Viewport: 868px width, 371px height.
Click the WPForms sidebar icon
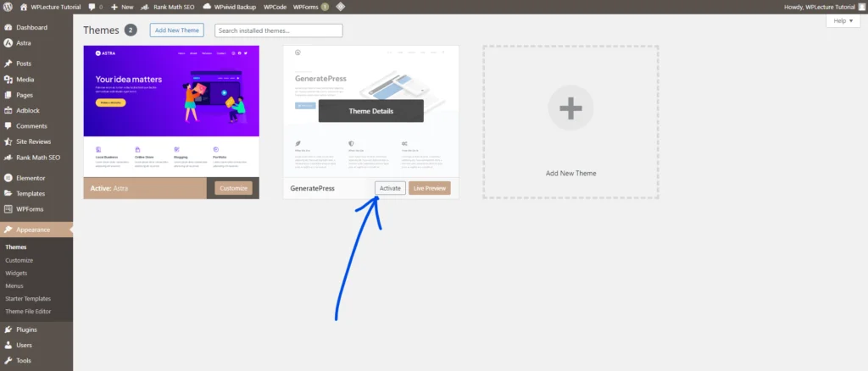click(8, 209)
